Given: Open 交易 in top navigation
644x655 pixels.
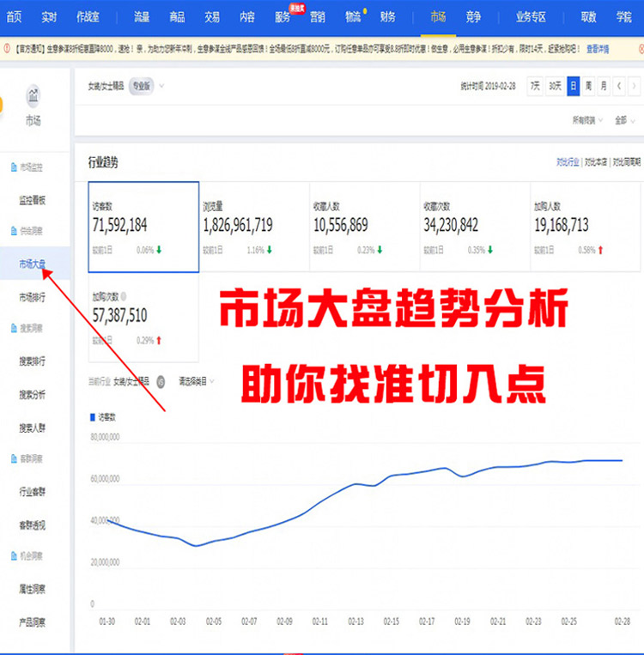Looking at the screenshot, I should coord(212,17).
